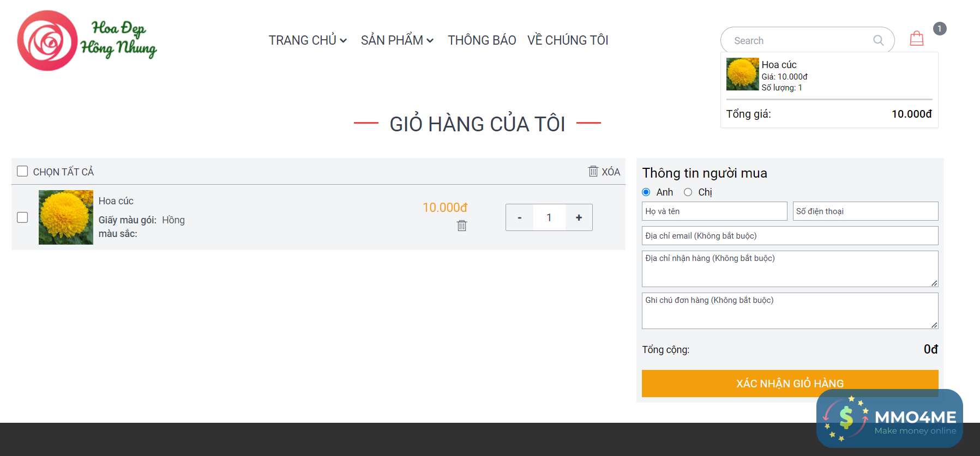The width and height of the screenshot is (980, 456).
Task: Click Hoa cúc thumbnail in cart popup
Action: [742, 74]
